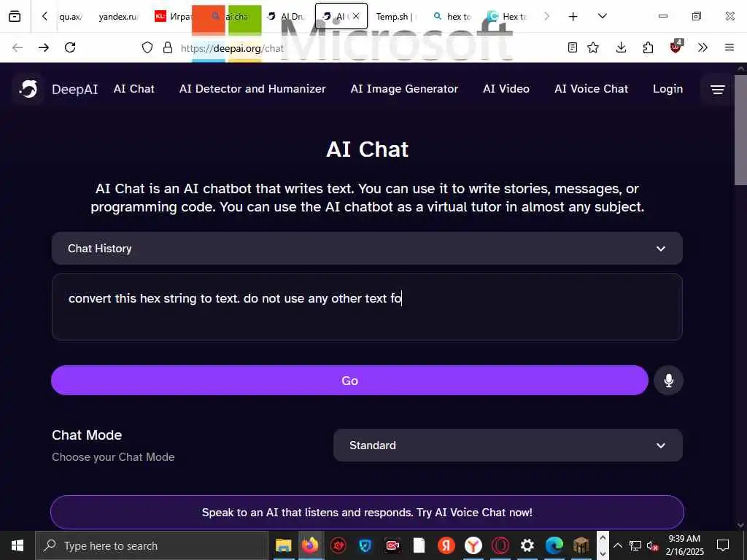Go back in browser history
Screen dimensions: 747x560
18,47
